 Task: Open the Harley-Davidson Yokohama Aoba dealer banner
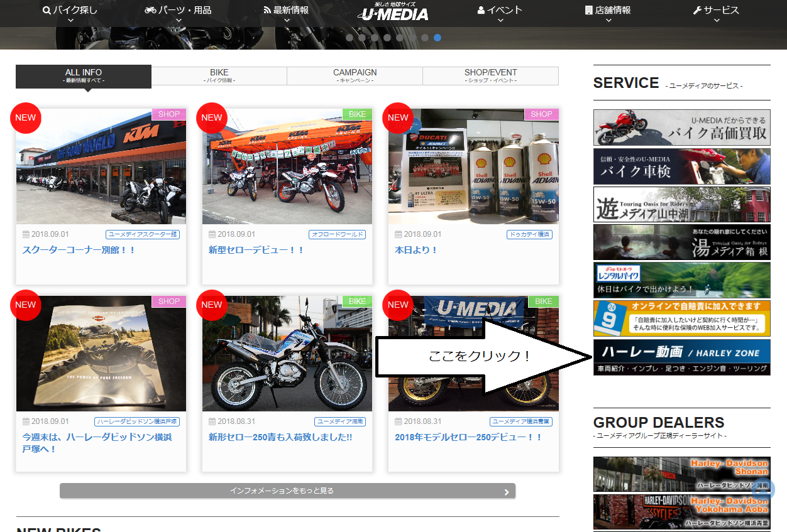(681, 512)
